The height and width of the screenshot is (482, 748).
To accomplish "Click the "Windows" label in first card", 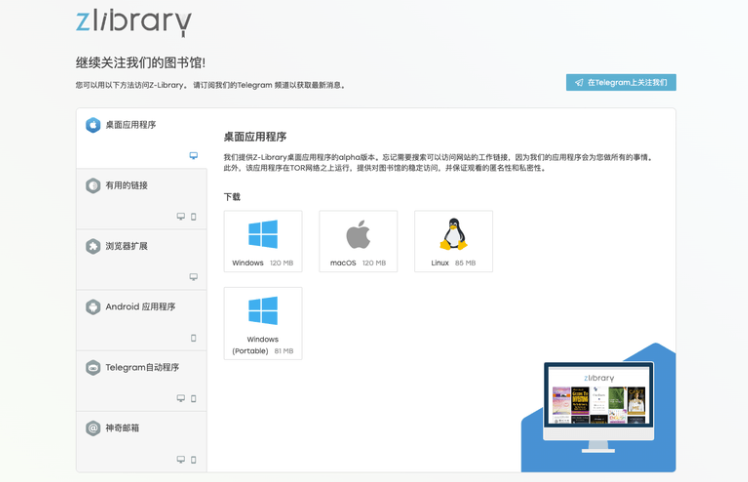I will point(248,263).
